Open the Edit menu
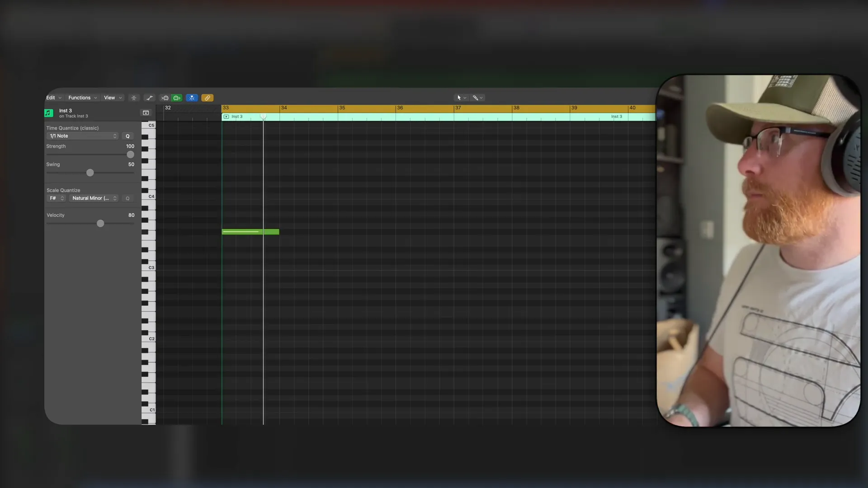The height and width of the screenshot is (488, 868). (x=51, y=97)
